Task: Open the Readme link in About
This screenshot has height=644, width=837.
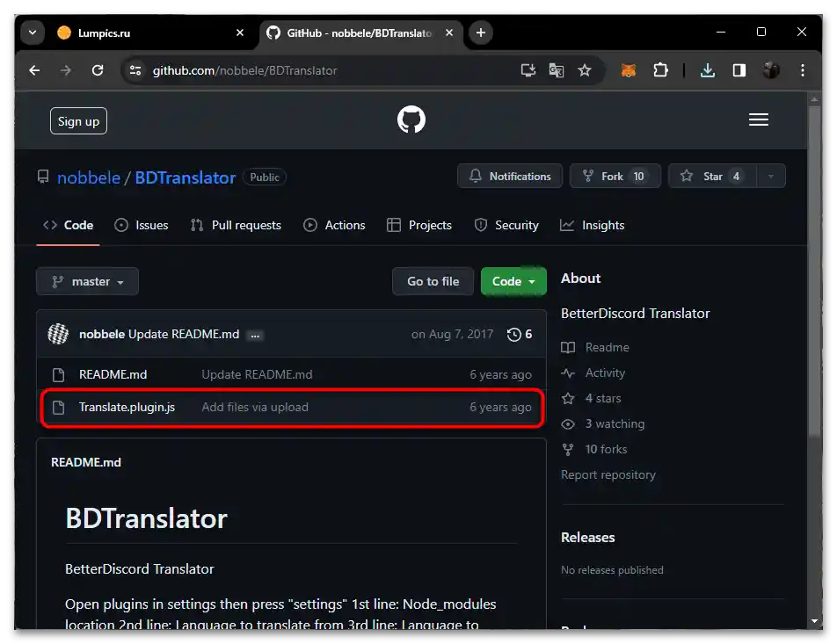Action: tap(607, 347)
